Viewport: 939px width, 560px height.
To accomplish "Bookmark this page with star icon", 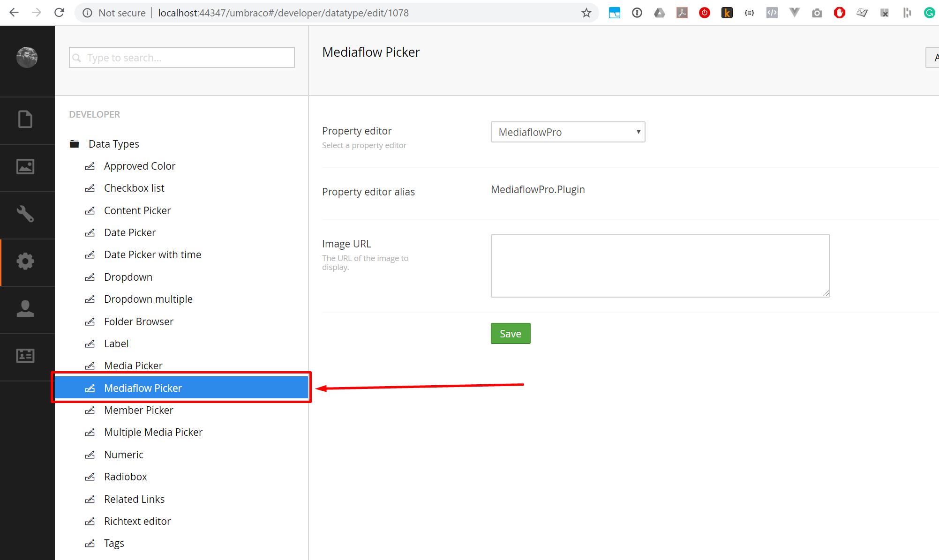I will tap(586, 13).
